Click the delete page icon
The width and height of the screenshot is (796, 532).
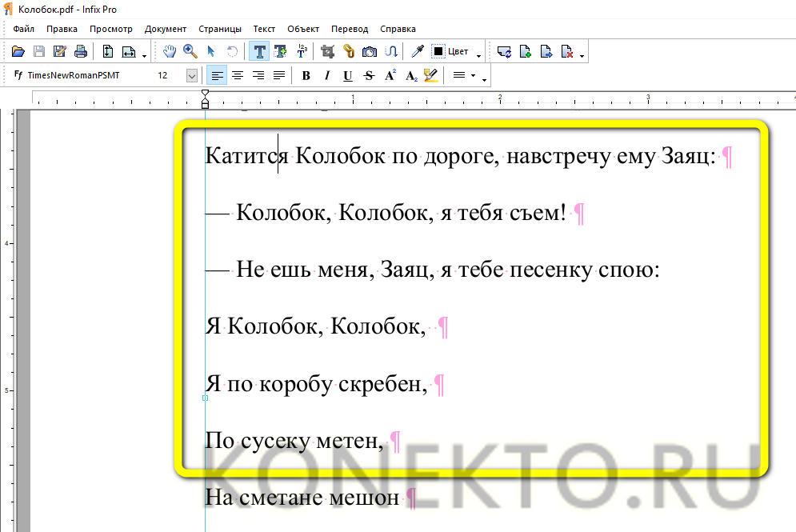[567, 51]
